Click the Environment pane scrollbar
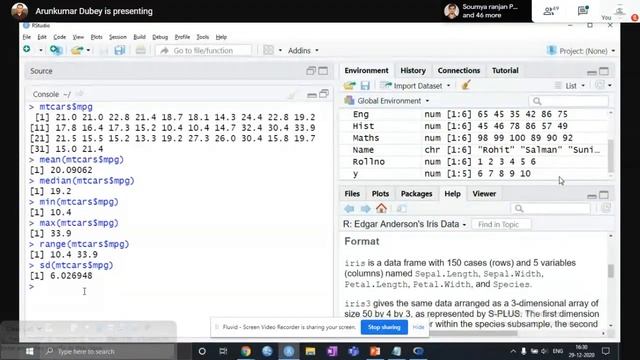This screenshot has height=360, width=640. (x=611, y=155)
